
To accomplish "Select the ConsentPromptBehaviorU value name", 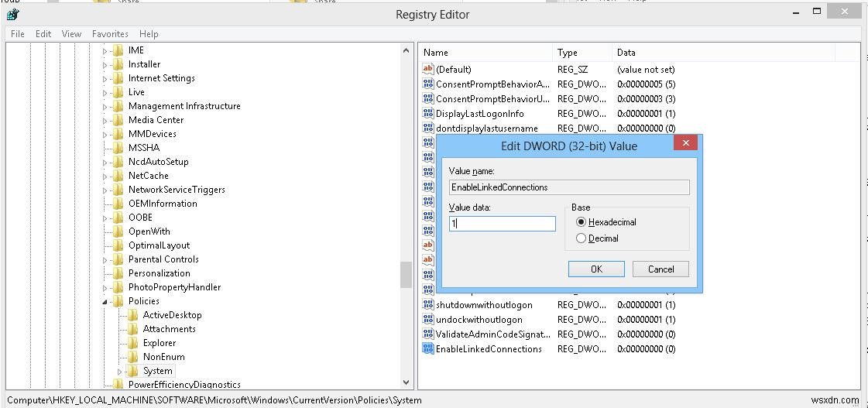I will [x=492, y=99].
